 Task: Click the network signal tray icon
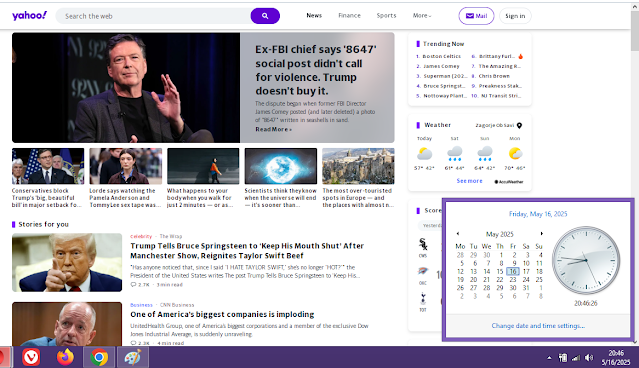(x=576, y=358)
